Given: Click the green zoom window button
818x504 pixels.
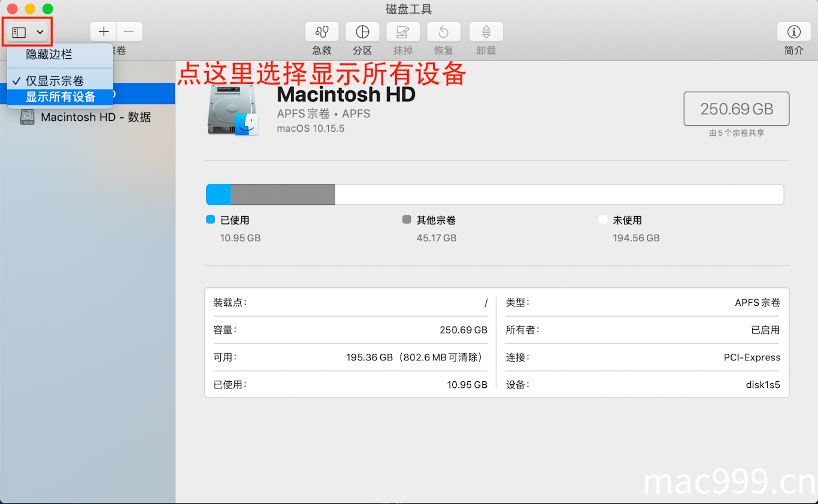Looking at the screenshot, I should coord(48,9).
